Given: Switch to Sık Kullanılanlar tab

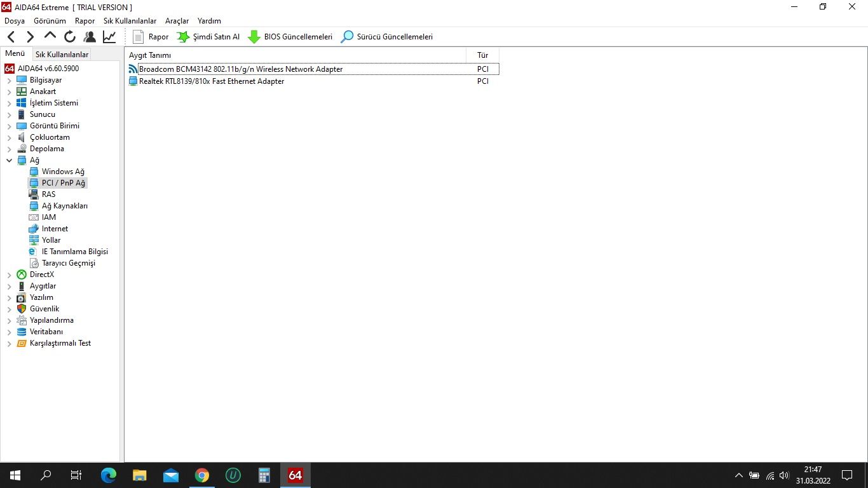Looking at the screenshot, I should [62, 55].
